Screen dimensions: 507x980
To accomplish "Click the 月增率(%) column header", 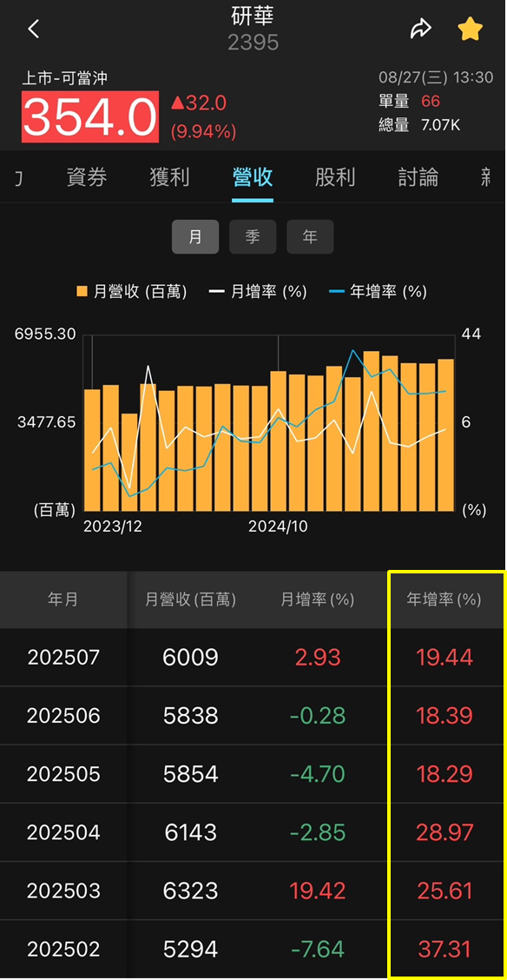I will click(317, 600).
